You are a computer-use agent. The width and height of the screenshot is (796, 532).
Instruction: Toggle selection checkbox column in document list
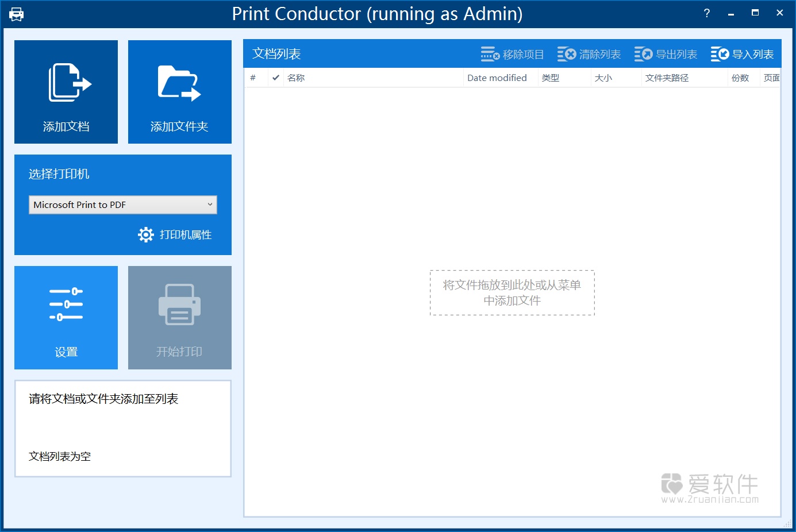coord(275,78)
